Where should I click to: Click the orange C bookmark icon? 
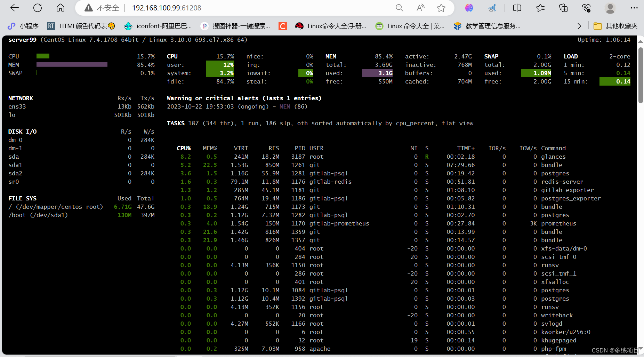tap(283, 26)
